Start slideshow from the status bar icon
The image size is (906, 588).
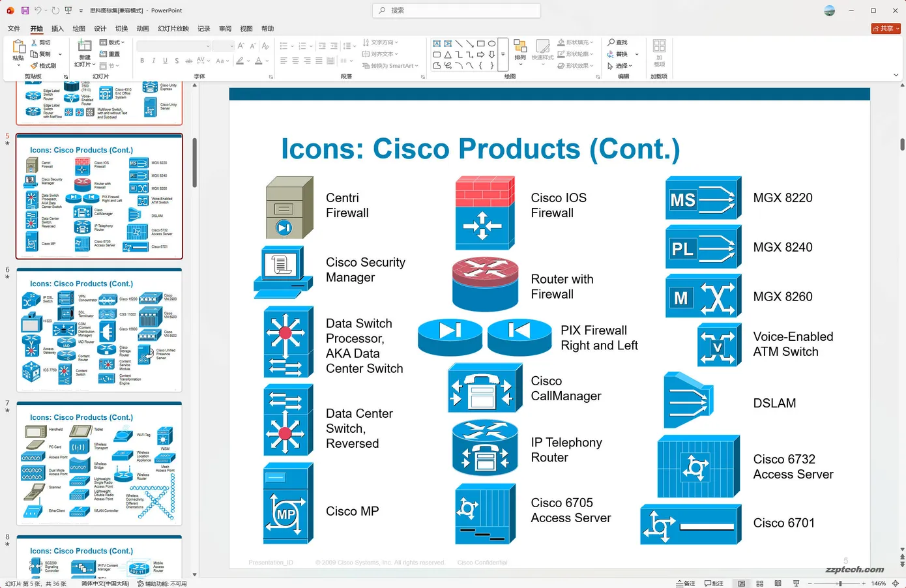point(796,583)
